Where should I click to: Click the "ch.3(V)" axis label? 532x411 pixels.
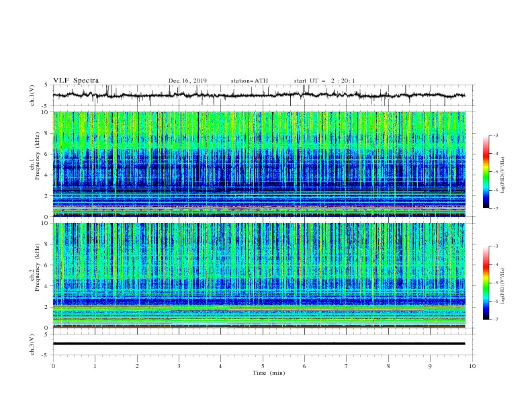pos(32,345)
